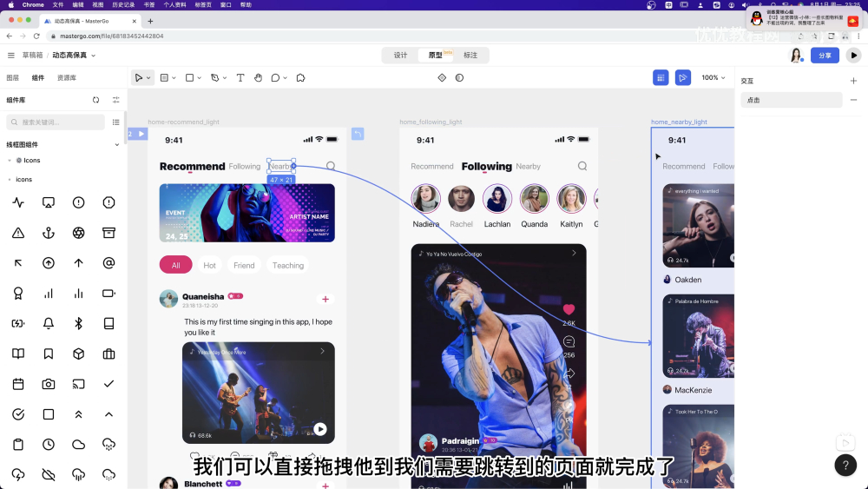868x489 pixels.
Task: Refresh the component library
Action: pyautogui.click(x=95, y=100)
